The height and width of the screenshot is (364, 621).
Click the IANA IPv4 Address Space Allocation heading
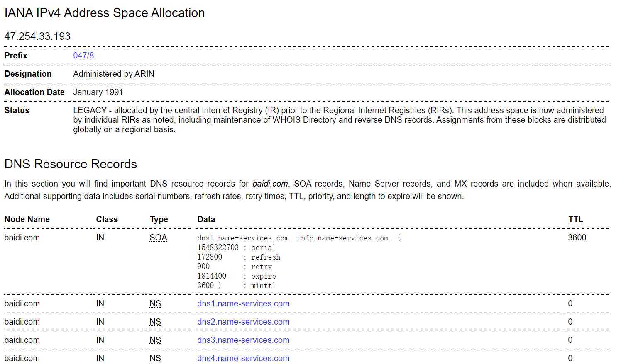(105, 13)
